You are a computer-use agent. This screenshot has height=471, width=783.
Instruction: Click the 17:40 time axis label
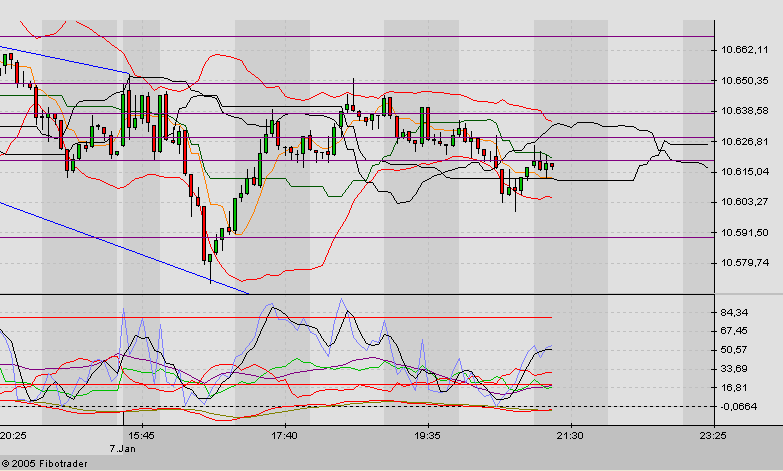284,436
